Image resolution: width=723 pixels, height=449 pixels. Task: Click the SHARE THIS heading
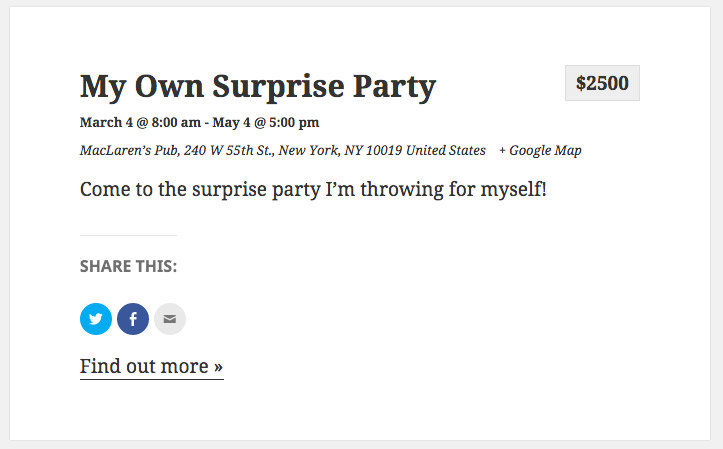point(128,267)
